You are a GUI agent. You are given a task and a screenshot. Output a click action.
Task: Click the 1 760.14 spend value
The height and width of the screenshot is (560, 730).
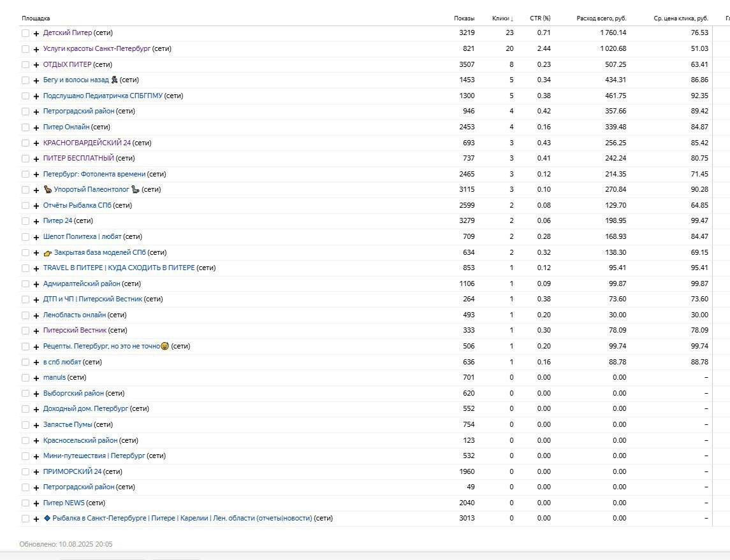tap(613, 32)
